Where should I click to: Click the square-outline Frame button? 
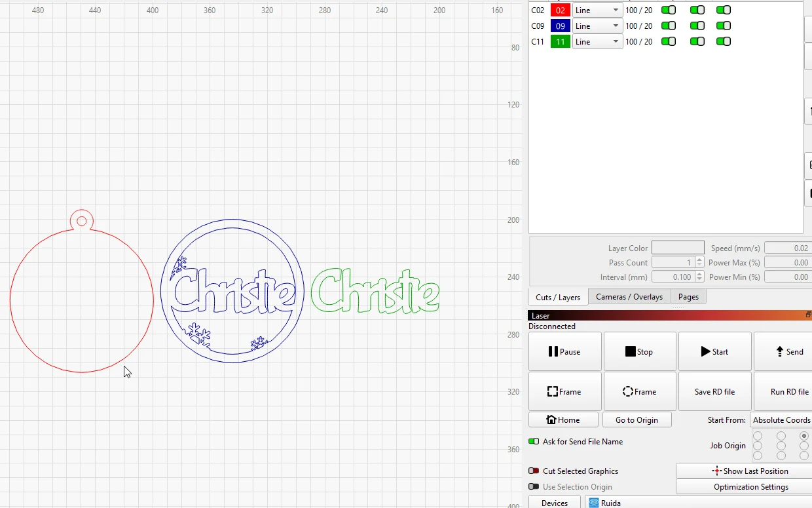tap(564, 391)
